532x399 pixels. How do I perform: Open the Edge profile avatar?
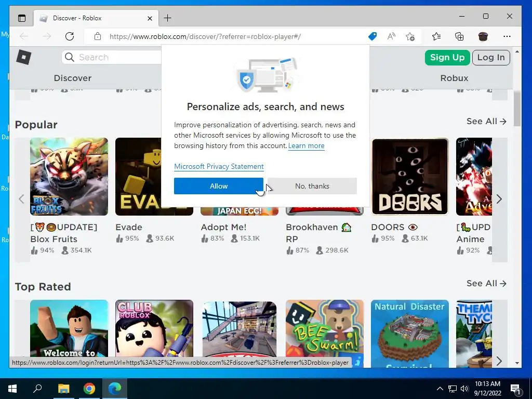point(483,36)
